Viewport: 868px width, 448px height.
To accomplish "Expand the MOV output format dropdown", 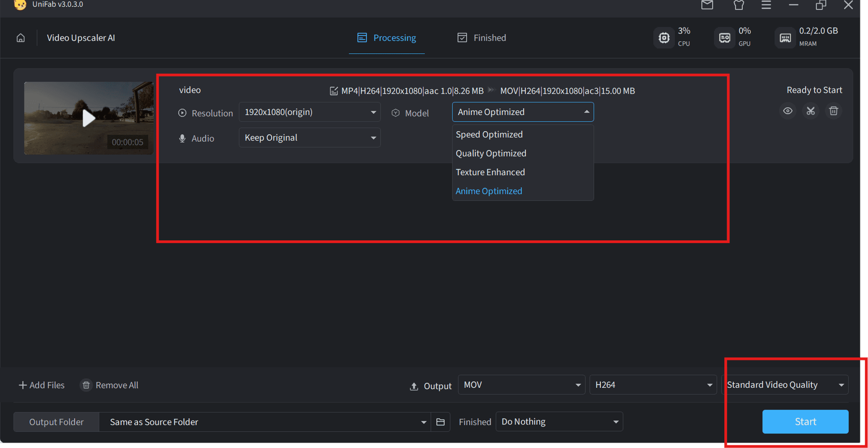I will pyautogui.click(x=521, y=385).
